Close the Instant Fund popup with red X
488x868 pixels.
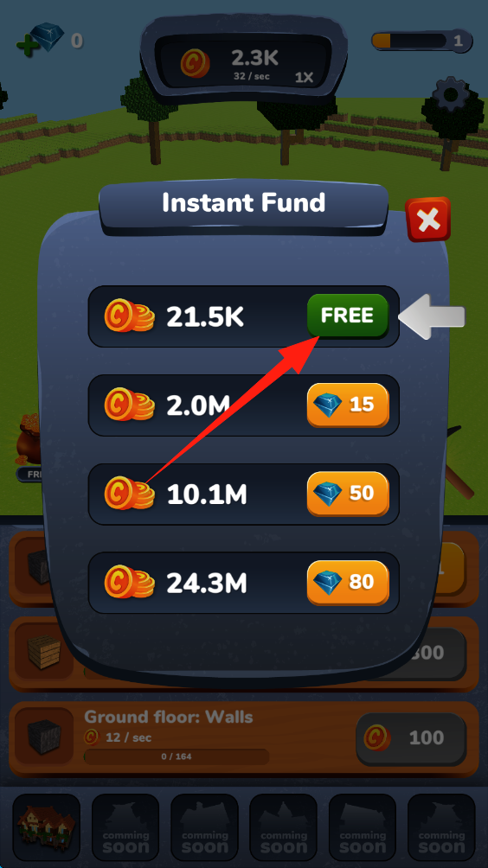point(427,220)
